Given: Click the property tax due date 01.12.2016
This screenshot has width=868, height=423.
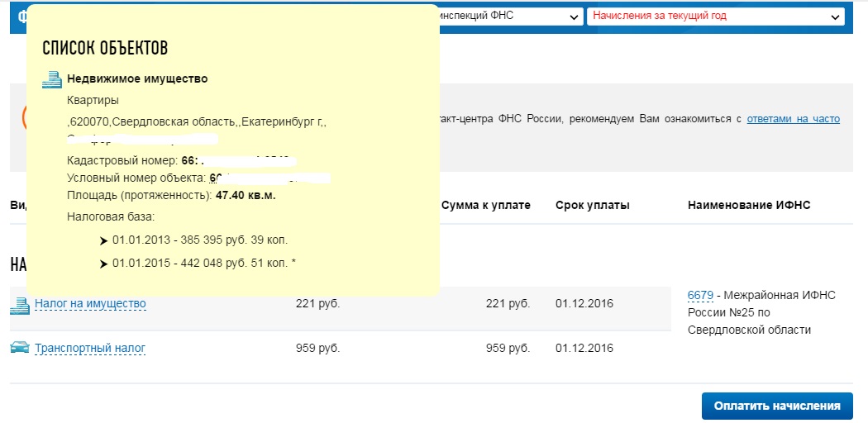Looking at the screenshot, I should pos(584,303).
